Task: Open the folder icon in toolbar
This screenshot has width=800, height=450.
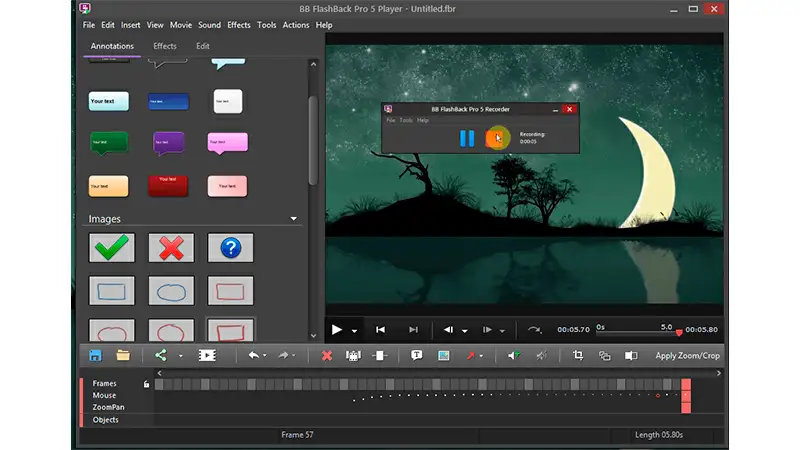Action: (x=123, y=355)
